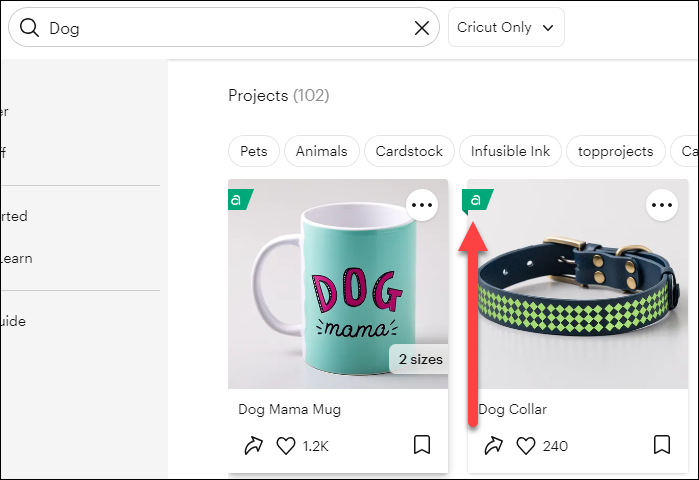The image size is (699, 480).
Task: Click the search magnifier icon
Action: [29, 28]
